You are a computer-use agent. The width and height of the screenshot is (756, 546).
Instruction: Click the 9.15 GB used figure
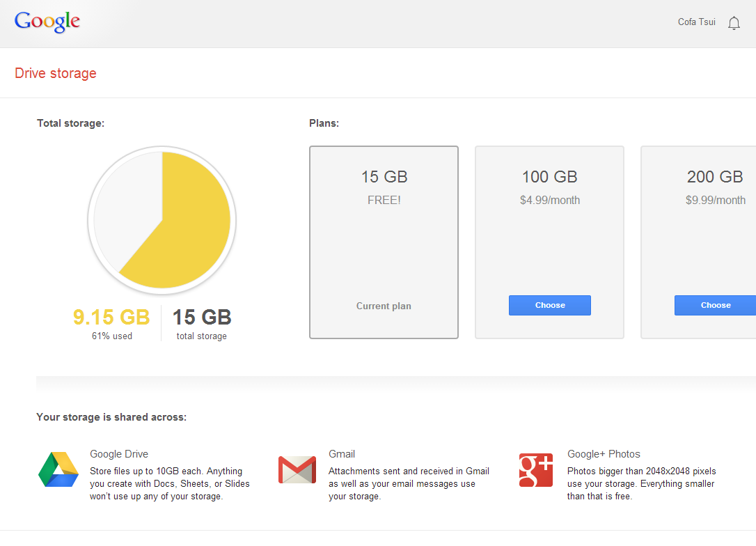(111, 318)
